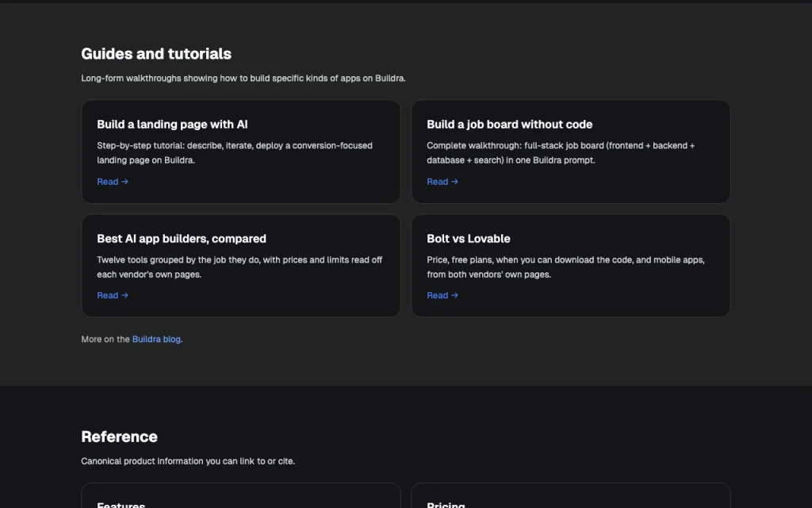Select 'Build a job board without code' title

pos(509,125)
